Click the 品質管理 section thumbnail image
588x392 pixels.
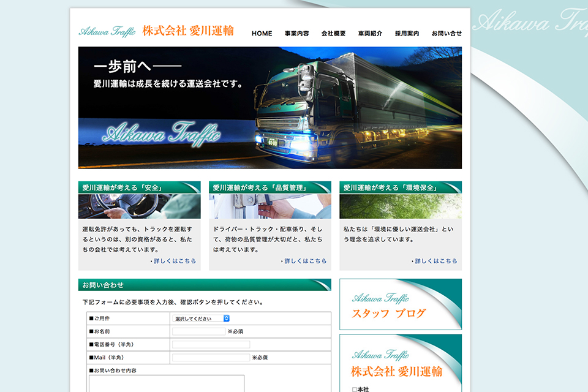(x=269, y=206)
